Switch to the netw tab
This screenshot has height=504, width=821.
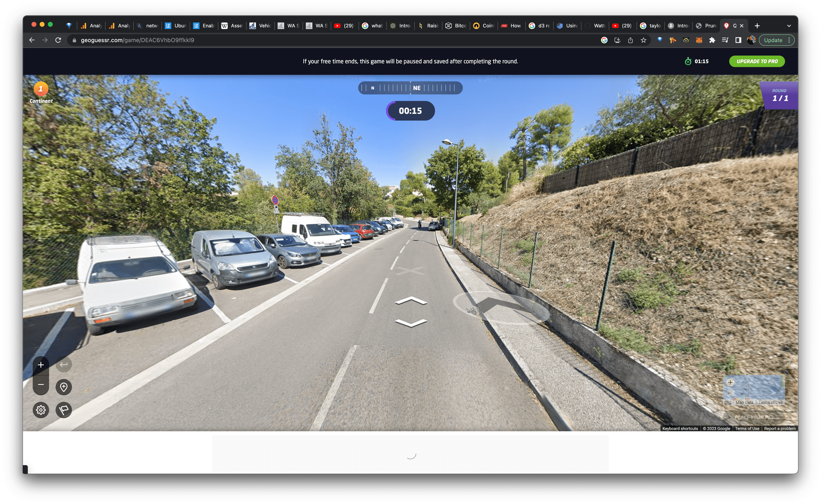click(148, 26)
